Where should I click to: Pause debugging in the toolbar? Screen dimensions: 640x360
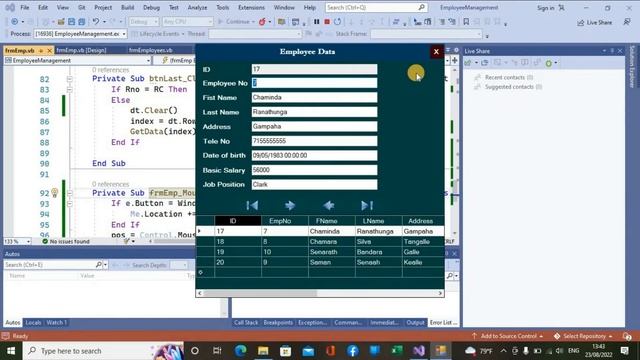(316, 22)
